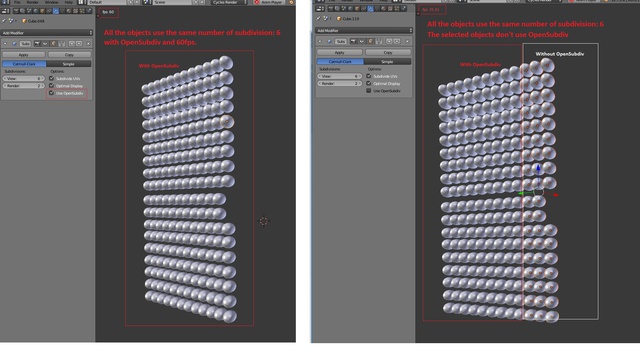
Task: Remove the Subsurf modifier on Cube.048 with its X
Action: 89,43
